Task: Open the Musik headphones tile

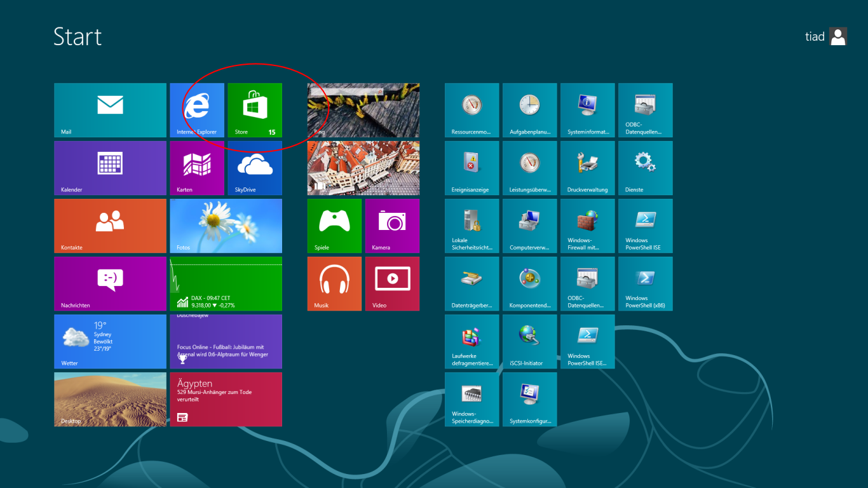Action: pos(334,283)
